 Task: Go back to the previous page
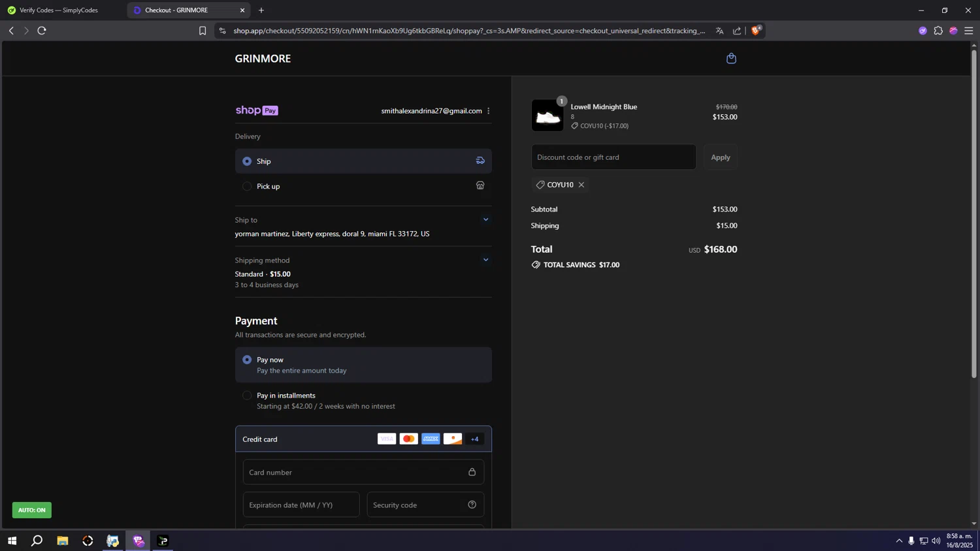[11, 31]
